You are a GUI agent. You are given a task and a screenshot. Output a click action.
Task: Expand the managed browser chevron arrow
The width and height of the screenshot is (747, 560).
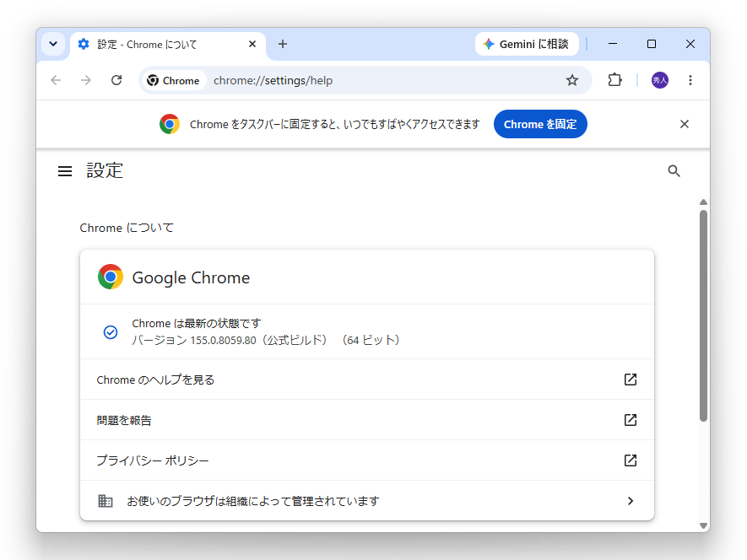[631, 501]
